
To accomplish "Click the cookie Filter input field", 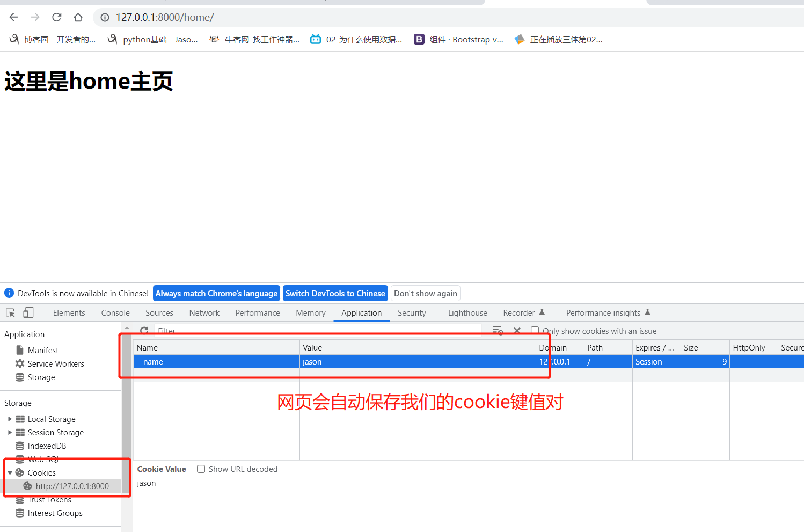I will (318, 331).
